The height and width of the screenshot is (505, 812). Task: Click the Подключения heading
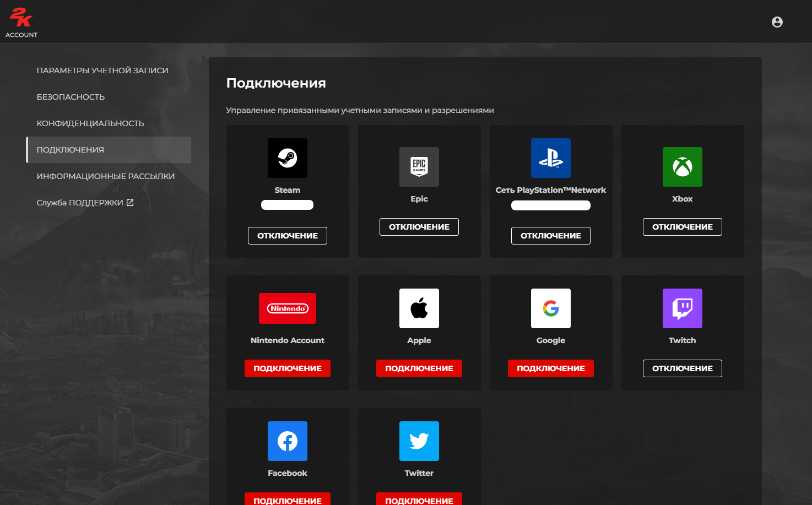click(x=276, y=83)
